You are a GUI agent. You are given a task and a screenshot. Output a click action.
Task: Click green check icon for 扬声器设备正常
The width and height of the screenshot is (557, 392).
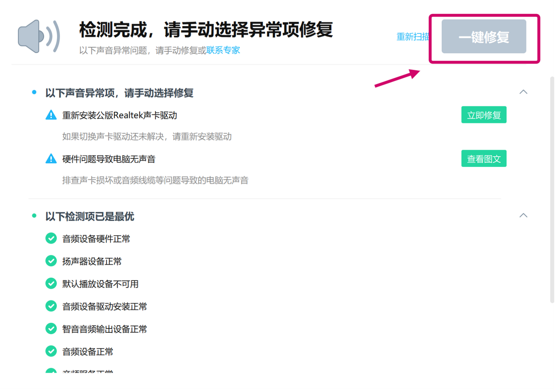[51, 261]
